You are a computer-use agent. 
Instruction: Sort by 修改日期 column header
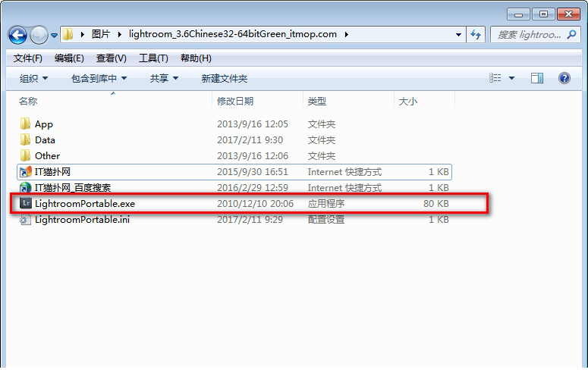pos(235,101)
